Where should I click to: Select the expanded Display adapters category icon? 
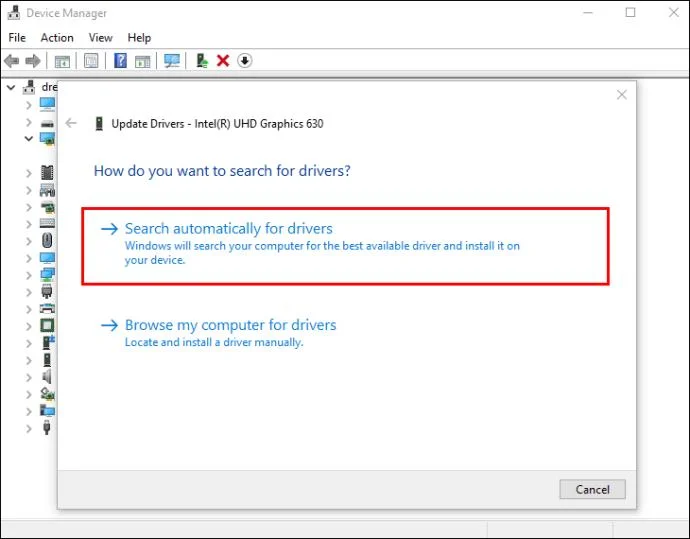click(x=47, y=139)
